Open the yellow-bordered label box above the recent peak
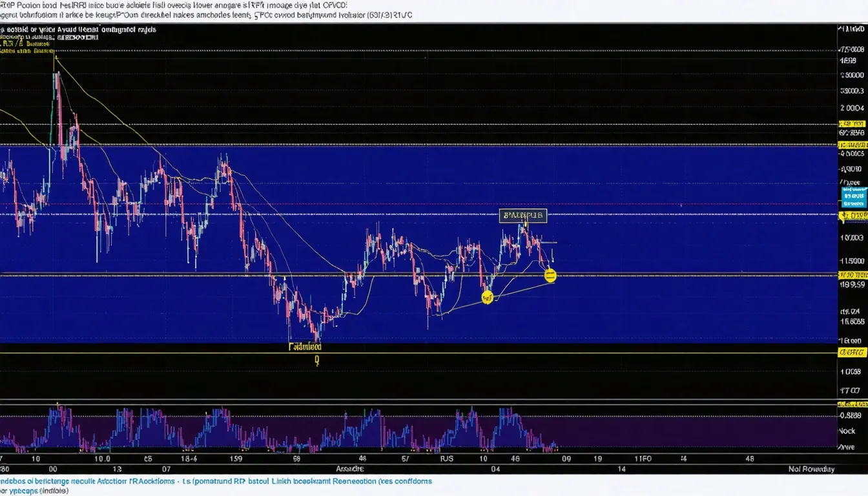 (523, 215)
